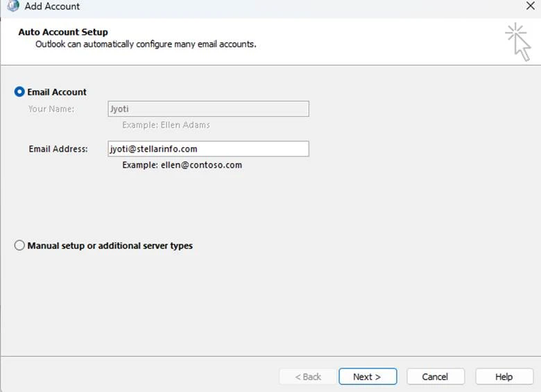Image resolution: width=541 pixels, height=392 pixels.
Task: Click the "Add Account" window title text
Action: coord(52,6)
